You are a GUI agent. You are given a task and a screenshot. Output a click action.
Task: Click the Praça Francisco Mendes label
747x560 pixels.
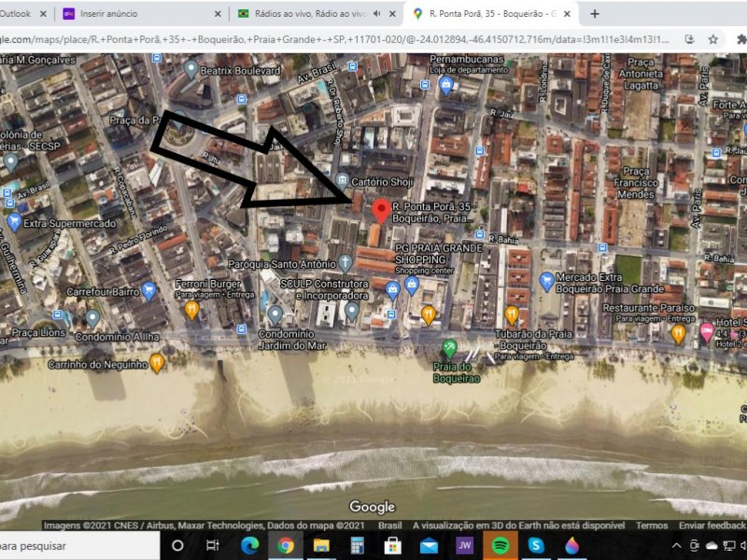click(636, 182)
